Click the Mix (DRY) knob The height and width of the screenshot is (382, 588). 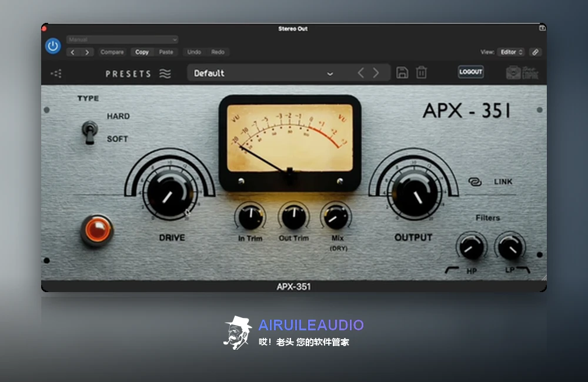coord(336,217)
